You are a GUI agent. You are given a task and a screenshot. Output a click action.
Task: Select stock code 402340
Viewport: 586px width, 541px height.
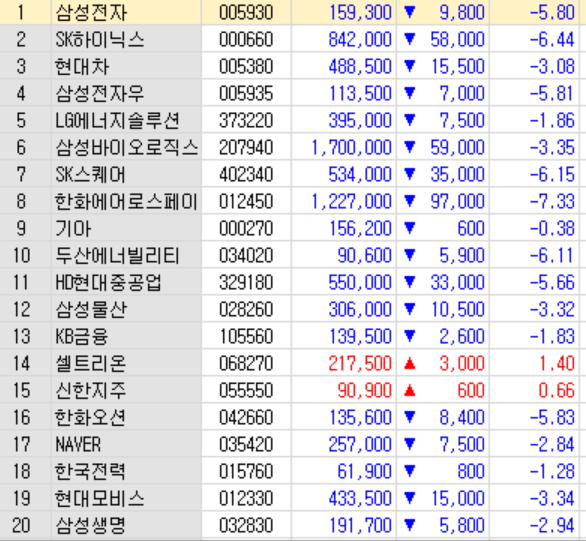[x=246, y=174]
